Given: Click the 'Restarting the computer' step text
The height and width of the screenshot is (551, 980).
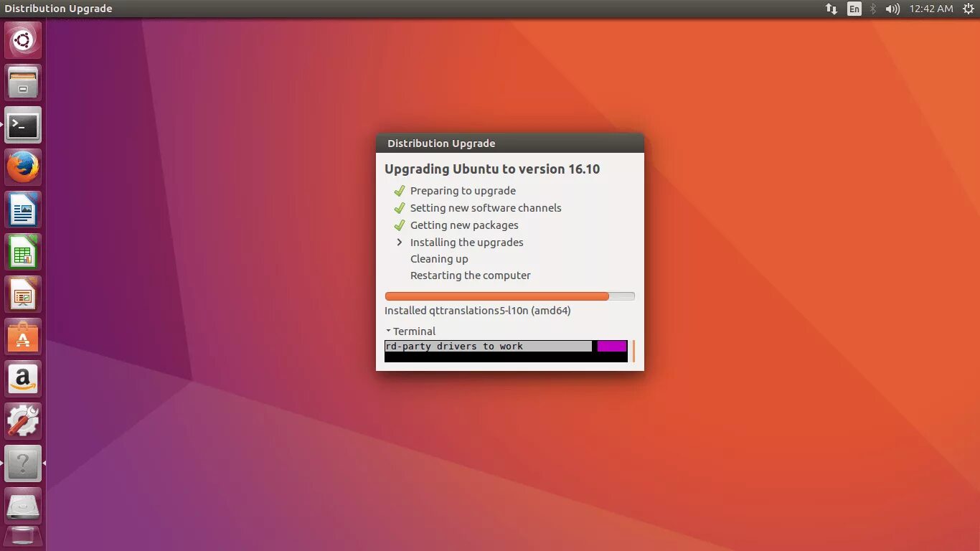Looking at the screenshot, I should tap(471, 275).
